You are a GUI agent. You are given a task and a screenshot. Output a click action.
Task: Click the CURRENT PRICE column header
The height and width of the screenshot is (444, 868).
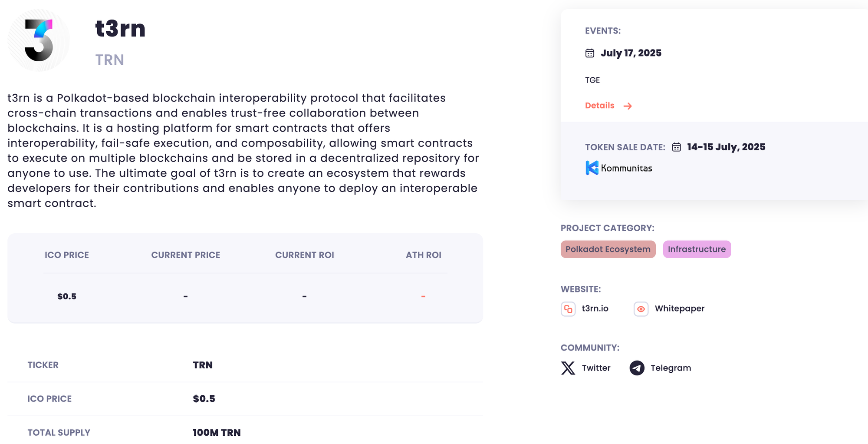pos(186,255)
